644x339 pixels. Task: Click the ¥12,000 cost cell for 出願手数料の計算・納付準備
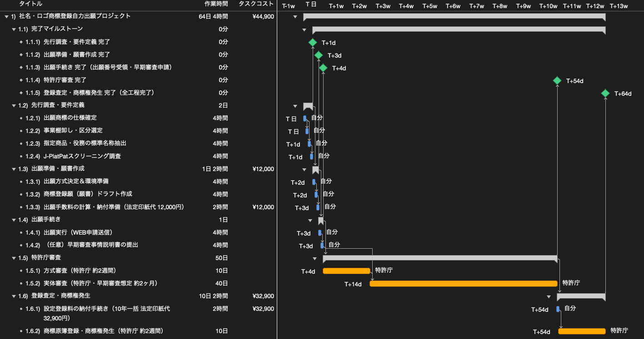(263, 207)
